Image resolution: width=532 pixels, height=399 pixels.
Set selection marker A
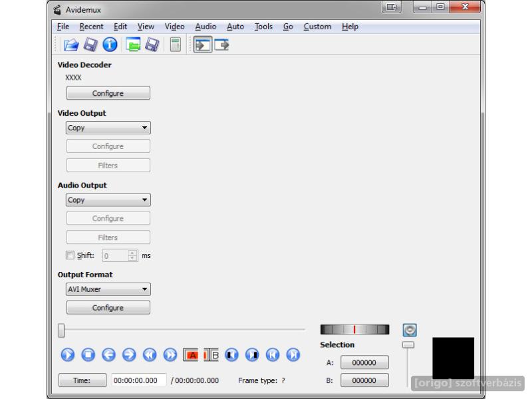[191, 355]
